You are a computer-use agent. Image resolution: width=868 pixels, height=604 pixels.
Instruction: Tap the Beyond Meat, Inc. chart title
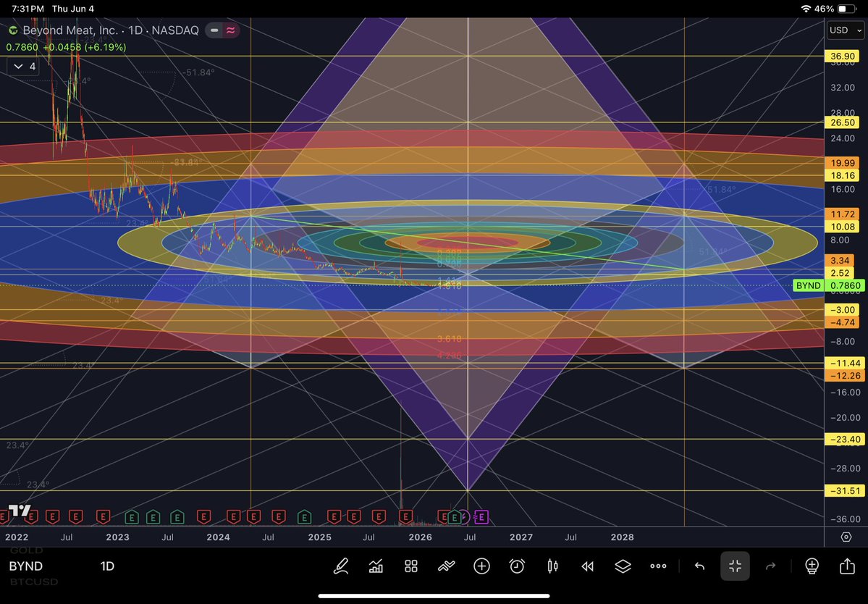click(70, 30)
